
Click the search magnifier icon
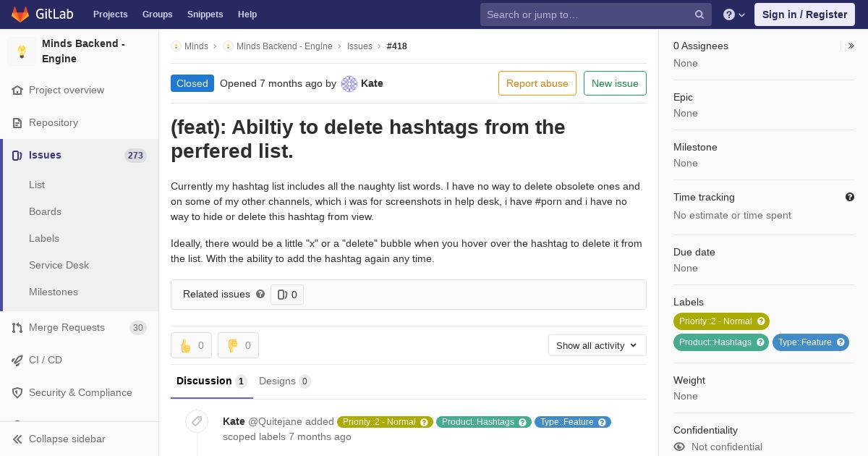click(x=699, y=14)
